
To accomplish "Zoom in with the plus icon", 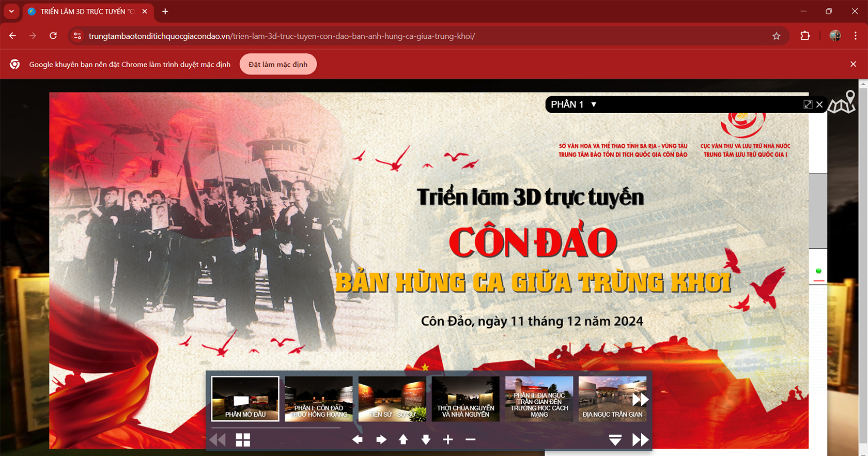I will point(448,439).
